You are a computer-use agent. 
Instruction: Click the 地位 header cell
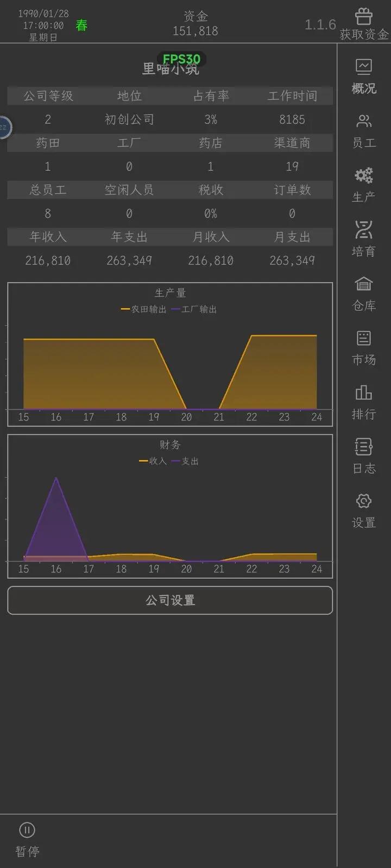129,96
